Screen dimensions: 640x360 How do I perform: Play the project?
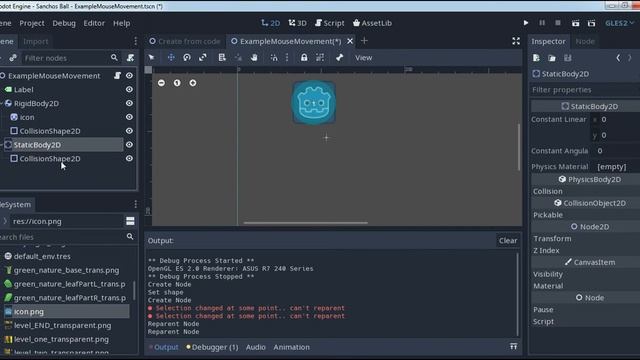point(526,23)
